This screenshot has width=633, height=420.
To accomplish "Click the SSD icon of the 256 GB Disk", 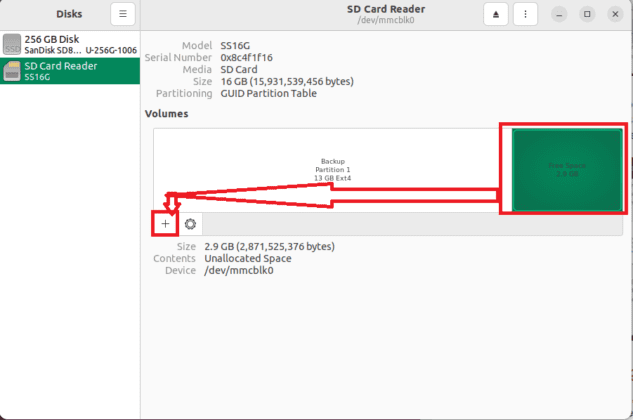I will coord(12,43).
